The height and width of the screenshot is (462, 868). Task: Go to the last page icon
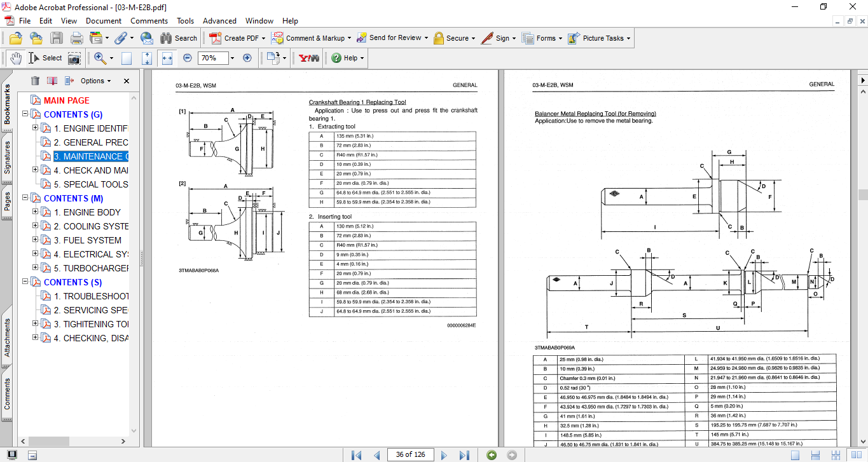(464, 455)
